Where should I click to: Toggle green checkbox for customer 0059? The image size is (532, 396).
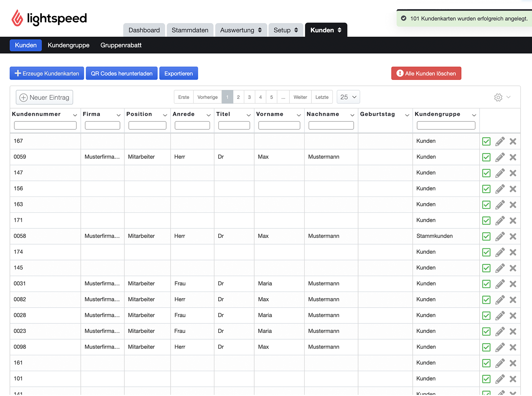coord(486,157)
